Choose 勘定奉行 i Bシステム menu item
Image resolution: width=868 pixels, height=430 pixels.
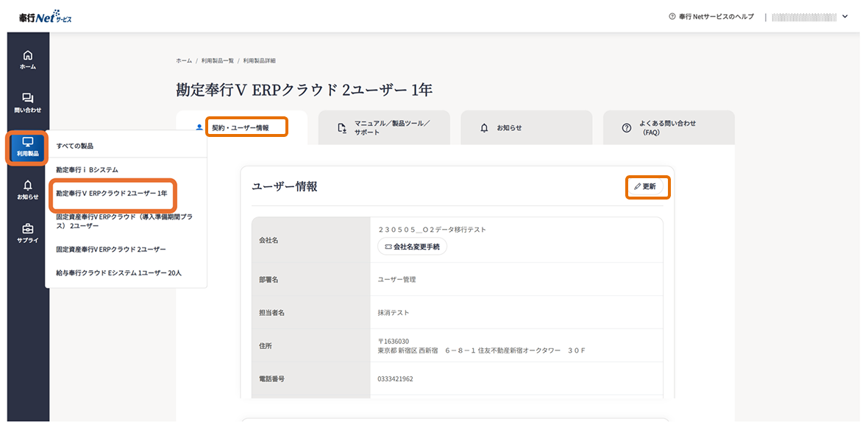[87, 169]
